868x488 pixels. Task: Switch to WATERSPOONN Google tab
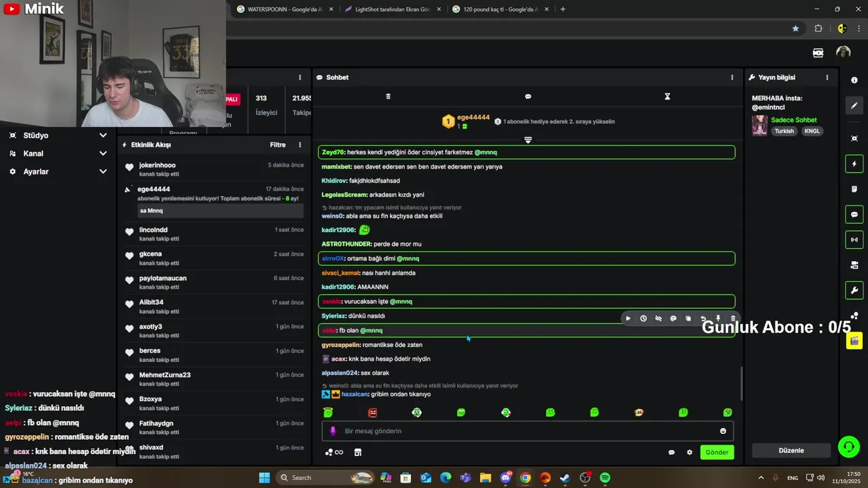[283, 9]
